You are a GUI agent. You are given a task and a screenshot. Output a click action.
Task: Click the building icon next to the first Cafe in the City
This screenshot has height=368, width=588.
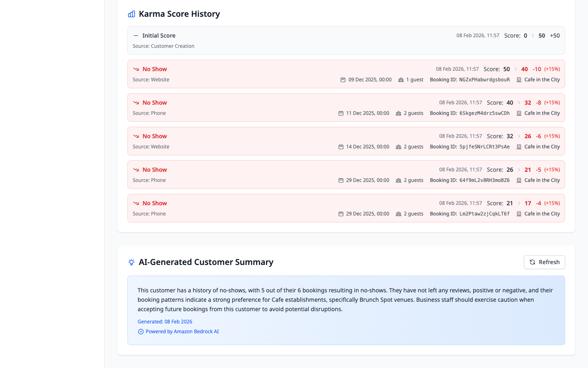[519, 79]
